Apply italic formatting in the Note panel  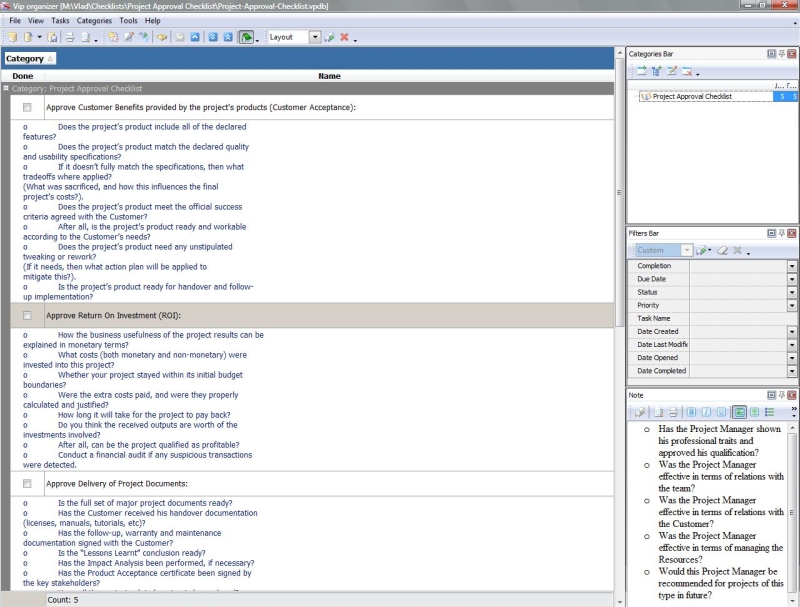pos(706,412)
